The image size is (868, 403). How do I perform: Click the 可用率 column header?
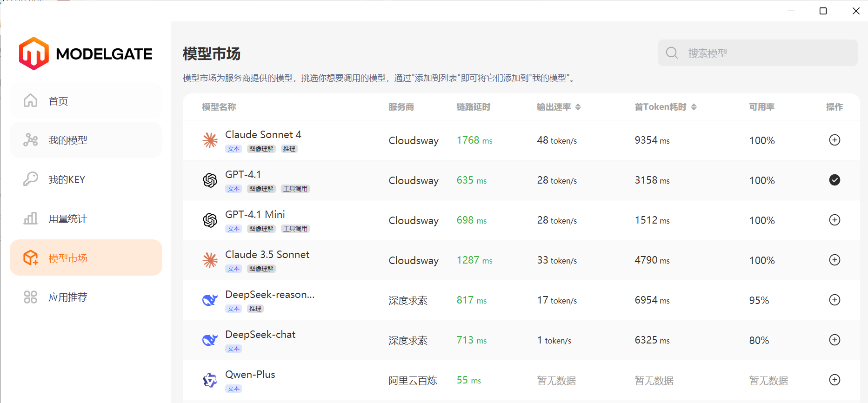(x=762, y=107)
